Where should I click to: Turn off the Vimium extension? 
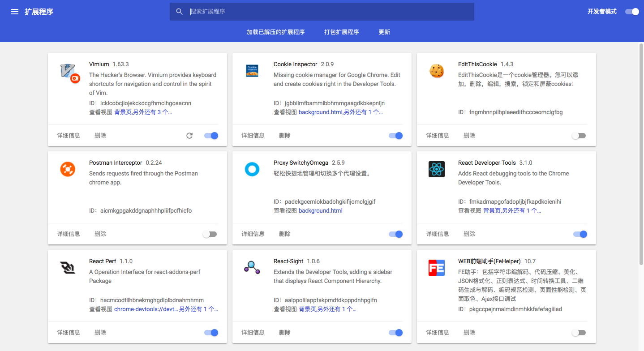coord(211,136)
